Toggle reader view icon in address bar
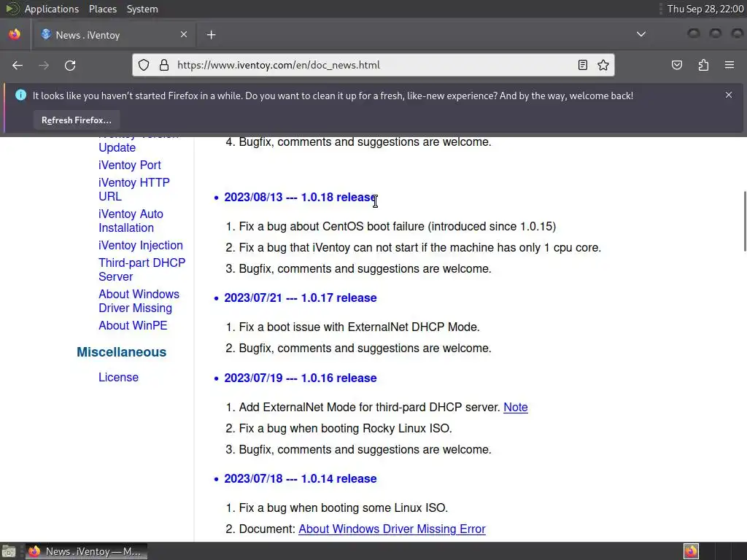747x560 pixels. [582, 65]
